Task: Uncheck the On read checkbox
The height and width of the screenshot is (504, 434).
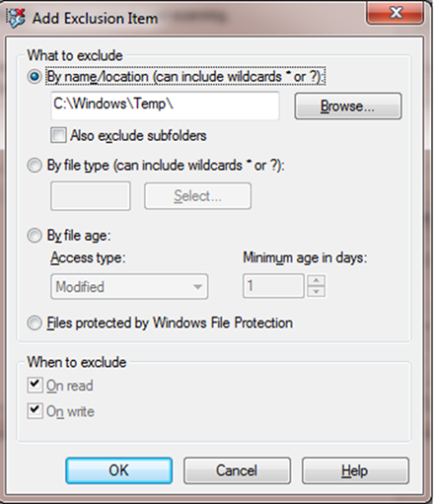Action: click(x=35, y=385)
